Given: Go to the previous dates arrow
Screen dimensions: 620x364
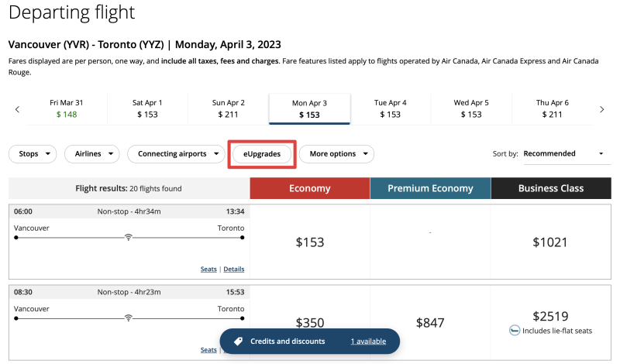Looking at the screenshot, I should pyautogui.click(x=17, y=110).
